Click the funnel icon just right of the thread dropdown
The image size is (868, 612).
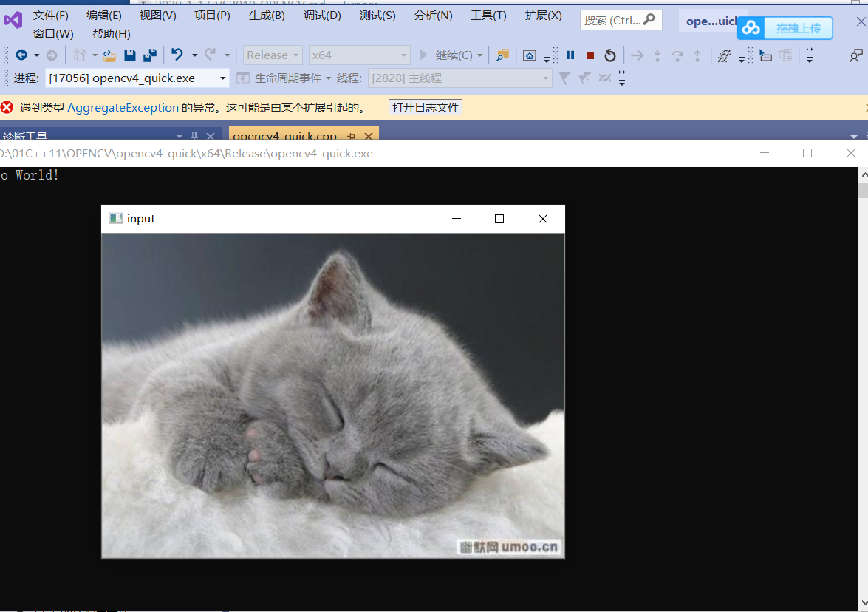pyautogui.click(x=564, y=78)
